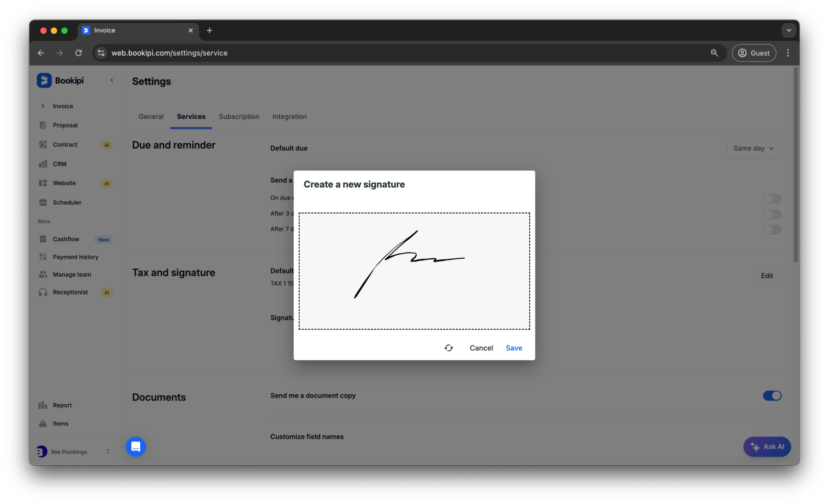Viewport: 829px width, 504px height.
Task: Click the CRM icon in sidebar
Action: (x=43, y=164)
